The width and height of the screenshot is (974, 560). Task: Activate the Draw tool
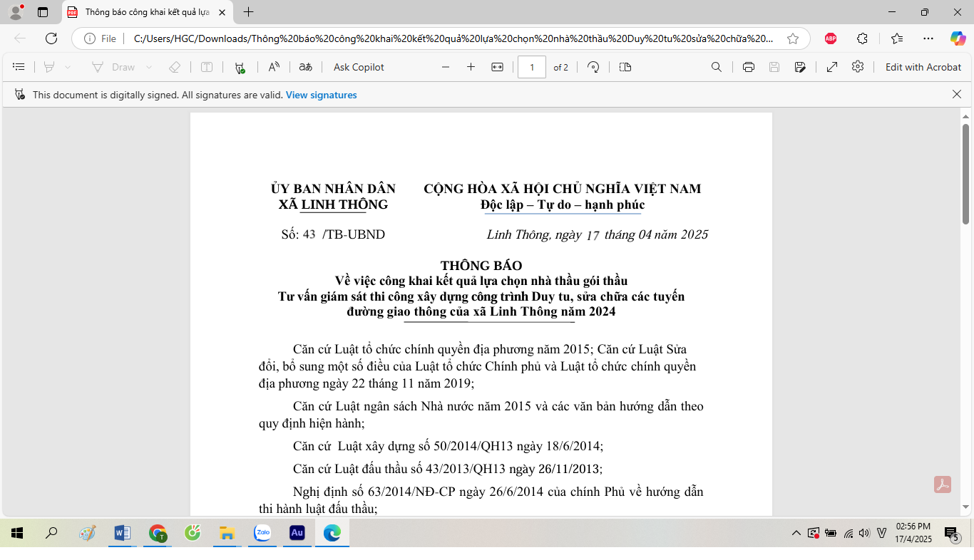(x=113, y=67)
